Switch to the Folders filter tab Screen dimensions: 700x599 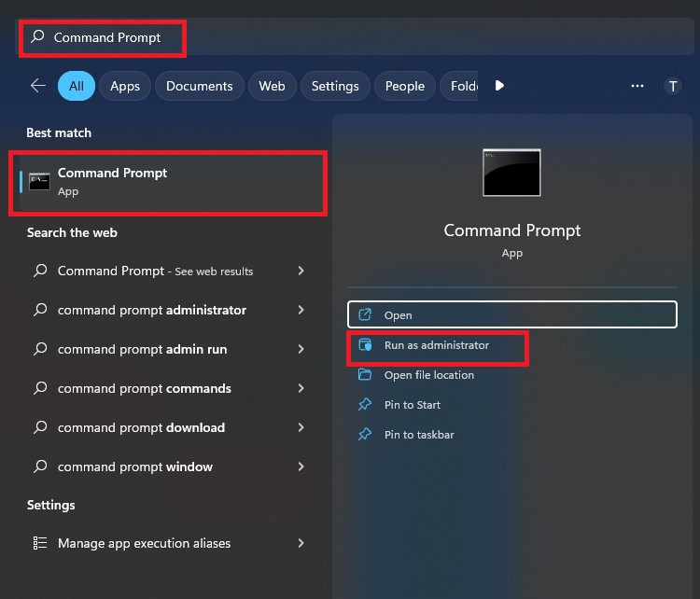pyautogui.click(x=459, y=86)
